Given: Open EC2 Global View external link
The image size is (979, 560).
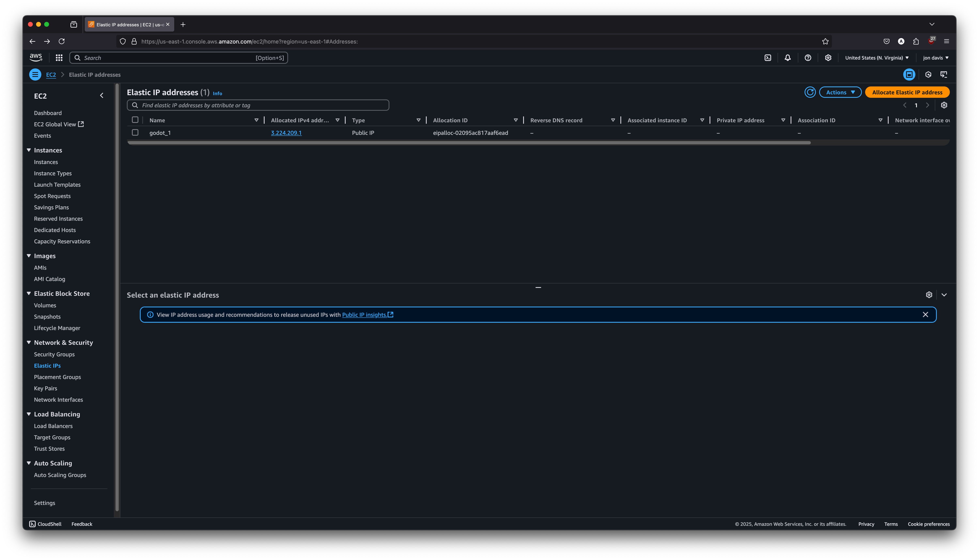Looking at the screenshot, I should coord(59,124).
